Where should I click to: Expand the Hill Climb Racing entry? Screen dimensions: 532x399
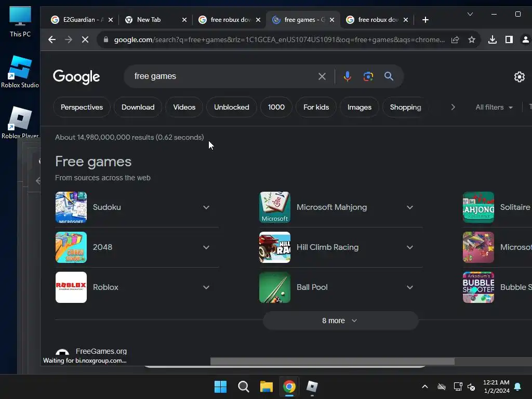coord(410,247)
